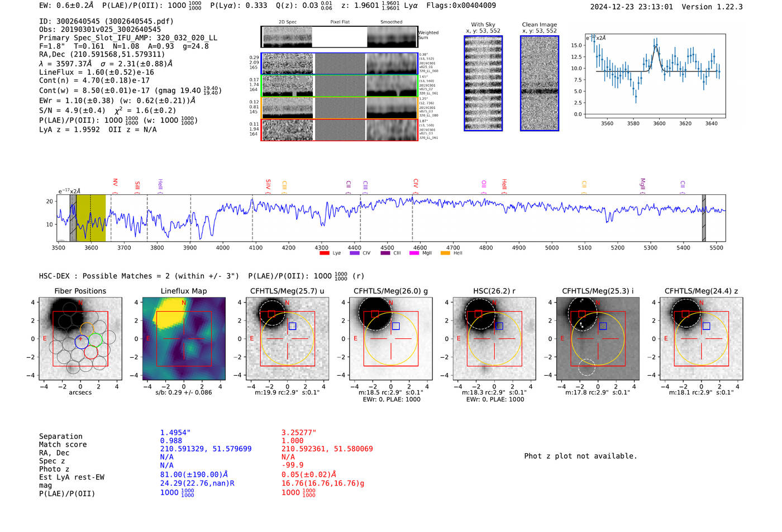The image size is (782, 532).
Task: Click 'Phot z plot not available.' message
Action: (580, 456)
